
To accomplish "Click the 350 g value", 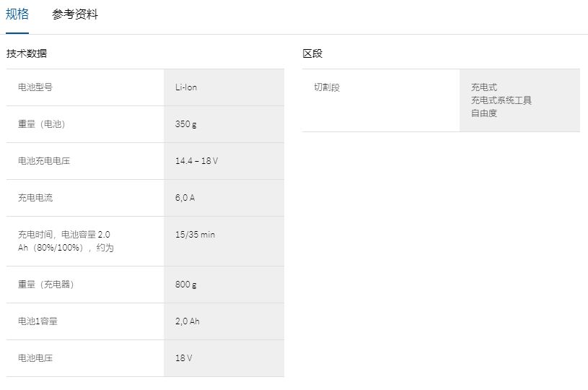I will (185, 124).
